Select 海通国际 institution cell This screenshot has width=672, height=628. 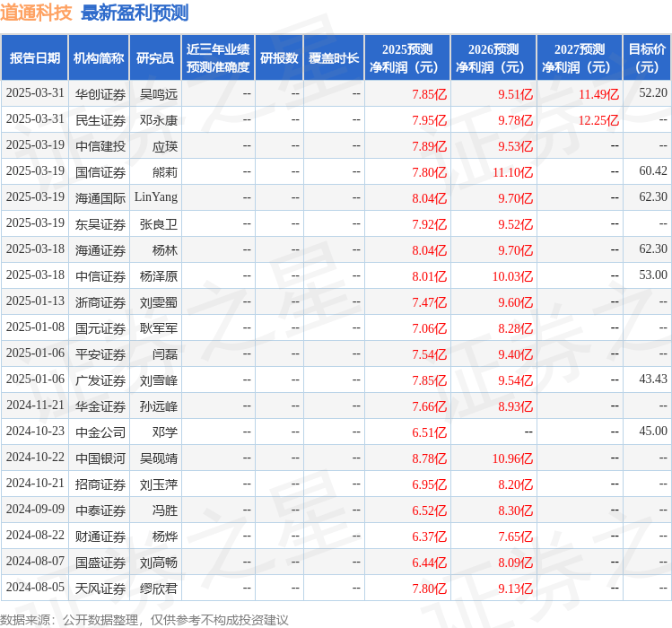point(100,198)
